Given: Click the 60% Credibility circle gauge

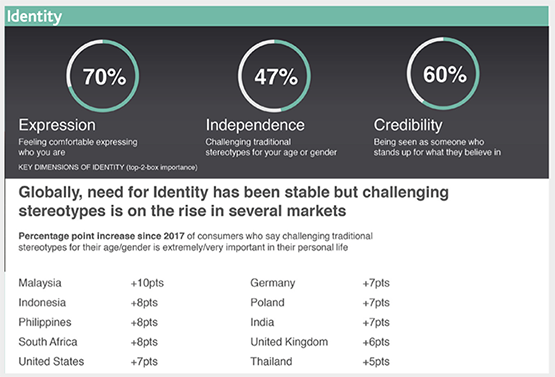Looking at the screenshot, I should [x=443, y=73].
